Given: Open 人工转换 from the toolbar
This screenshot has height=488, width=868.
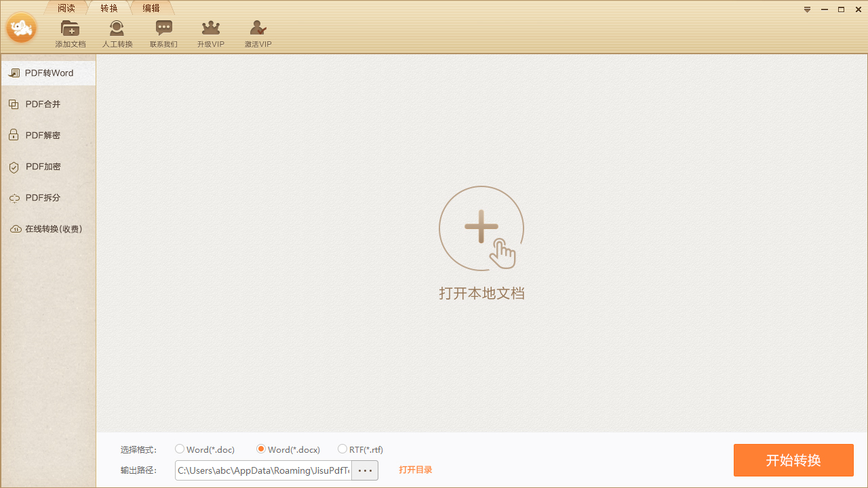Looking at the screenshot, I should (116, 32).
